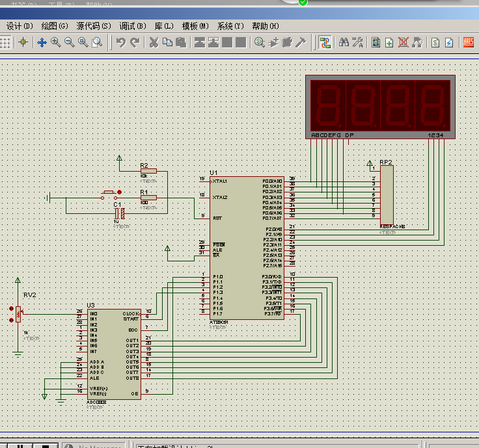479x448 pixels.
Task: Select the four-digit seven-segment display
Action: pos(380,107)
